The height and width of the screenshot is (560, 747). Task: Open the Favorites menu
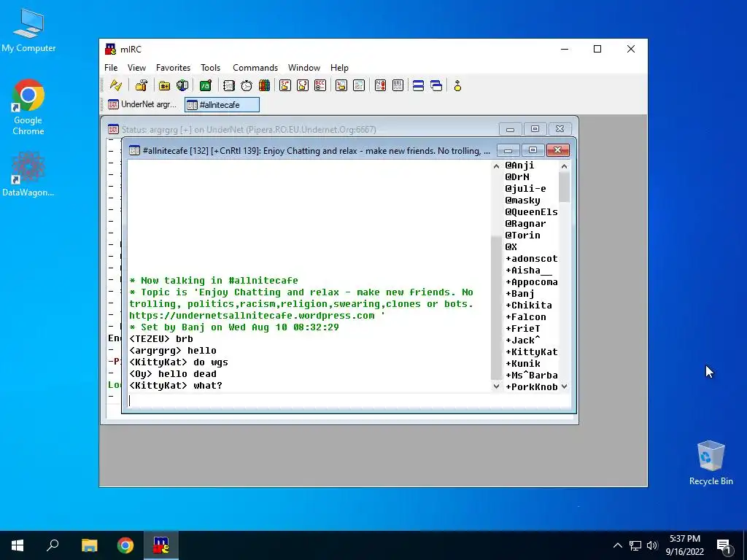173,68
